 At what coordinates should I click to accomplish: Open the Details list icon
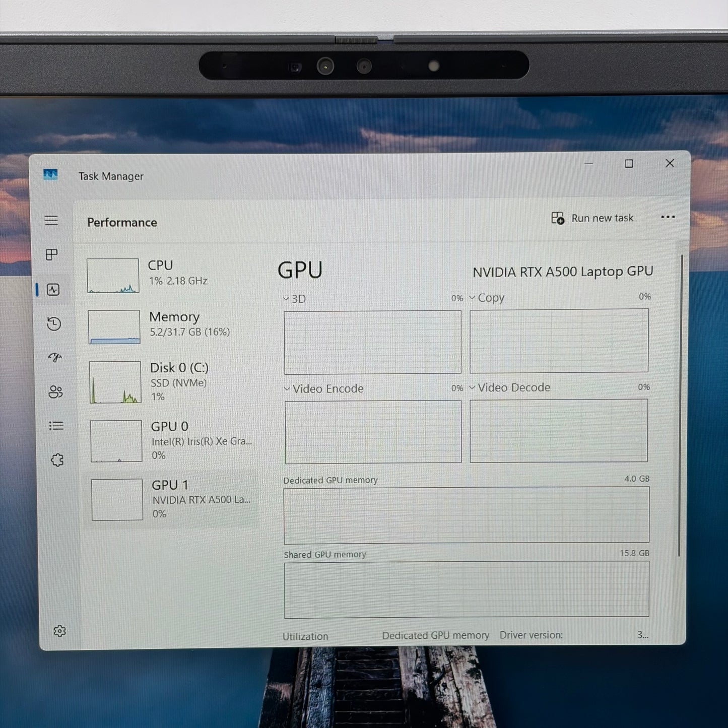pos(56,426)
